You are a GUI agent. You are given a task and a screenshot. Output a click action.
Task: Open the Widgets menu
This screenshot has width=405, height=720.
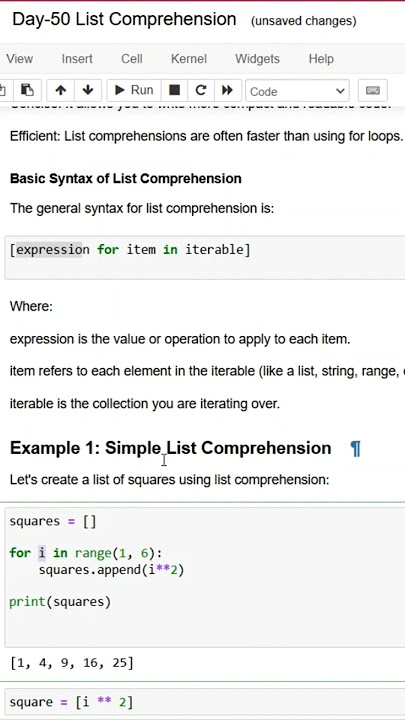257,59
